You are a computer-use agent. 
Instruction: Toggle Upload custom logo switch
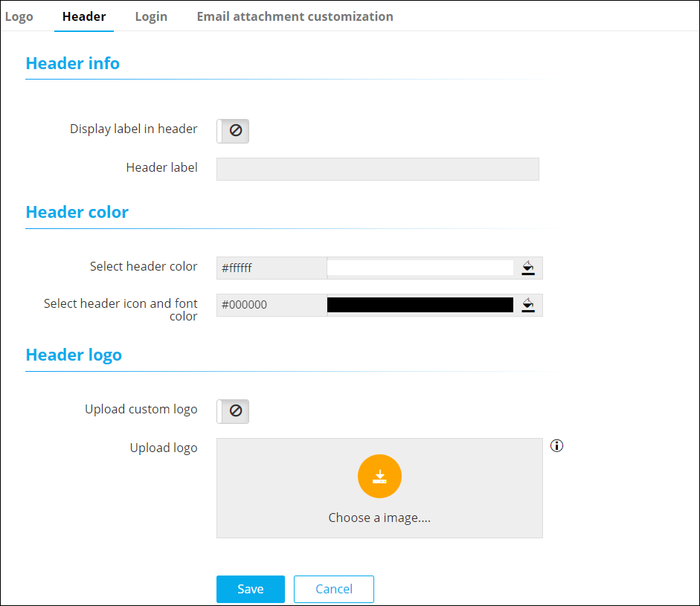[233, 411]
